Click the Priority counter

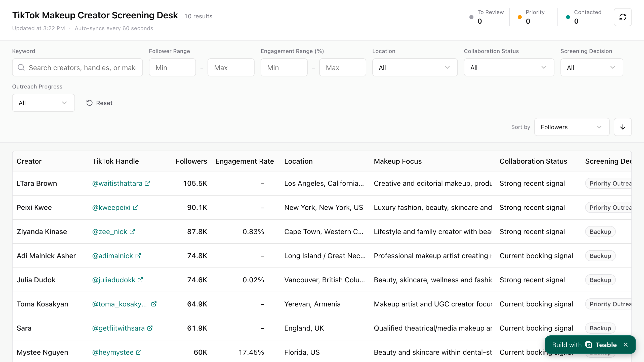click(x=531, y=17)
